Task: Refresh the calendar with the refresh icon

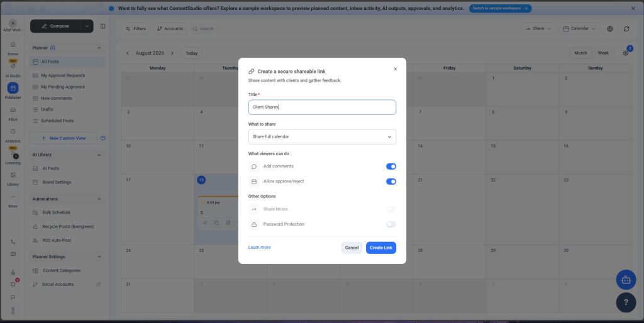Action: click(626, 29)
